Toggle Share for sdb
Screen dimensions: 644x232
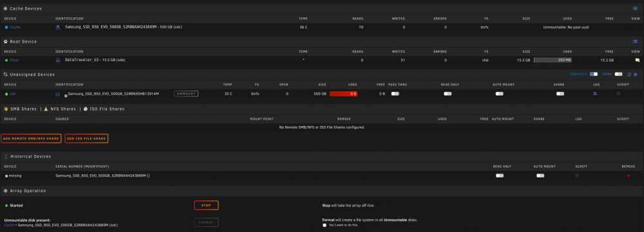(560, 94)
